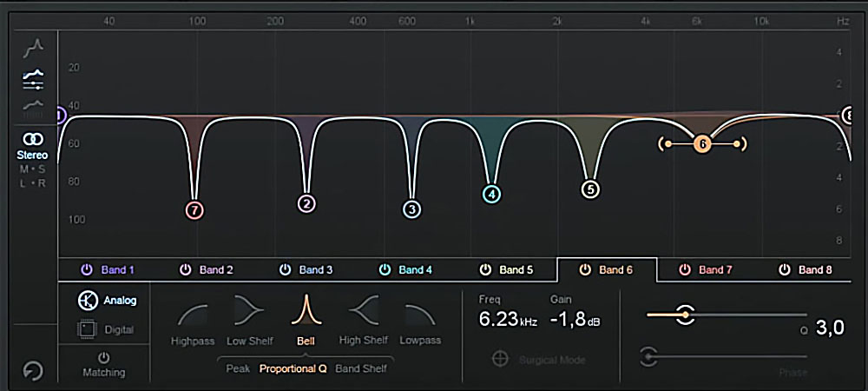Select EQ node 6 on the curve
This screenshot has width=868, height=391.
coord(702,144)
